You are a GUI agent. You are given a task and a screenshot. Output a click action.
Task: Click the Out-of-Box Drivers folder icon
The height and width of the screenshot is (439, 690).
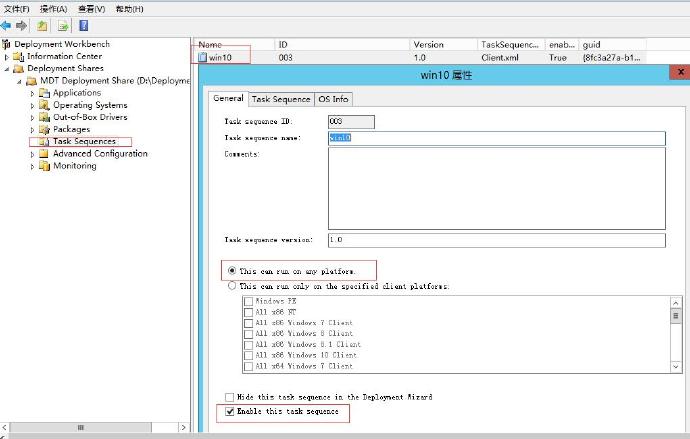(x=44, y=117)
